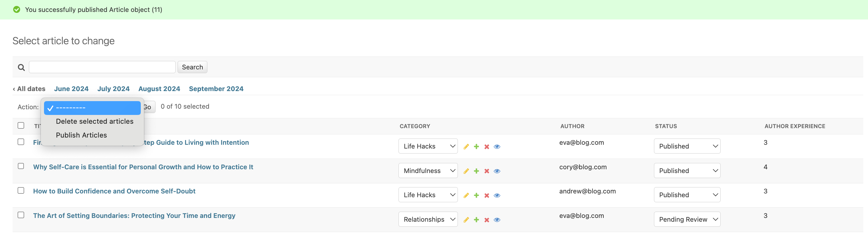Choose Publish Articles from the action menu
868x233 pixels.
click(x=81, y=135)
